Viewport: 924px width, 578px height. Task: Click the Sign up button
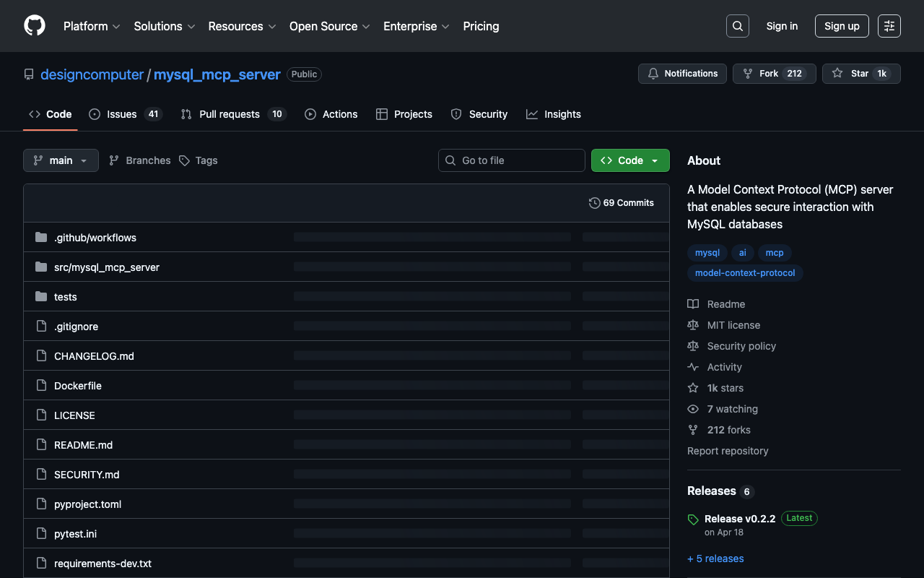[842, 26]
